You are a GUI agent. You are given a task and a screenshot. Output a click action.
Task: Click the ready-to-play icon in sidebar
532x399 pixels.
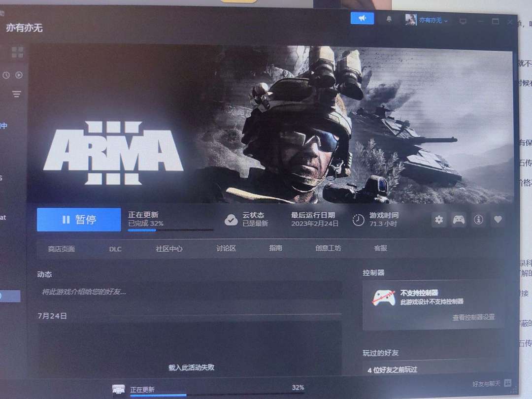(x=19, y=75)
